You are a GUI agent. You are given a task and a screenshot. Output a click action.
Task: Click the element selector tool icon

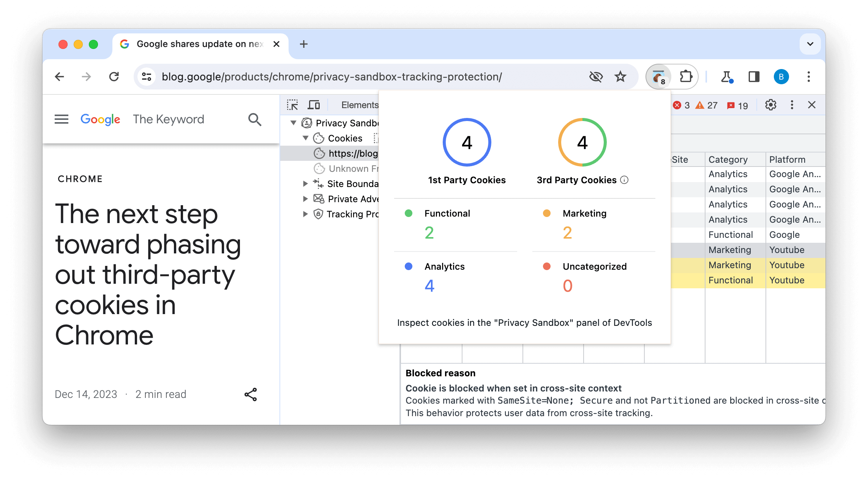click(x=292, y=104)
